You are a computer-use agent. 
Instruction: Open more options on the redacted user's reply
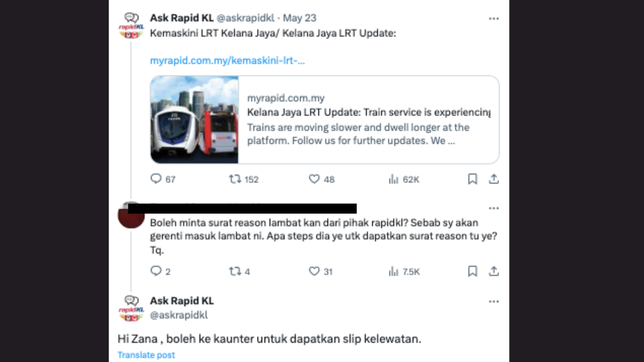[x=494, y=208]
